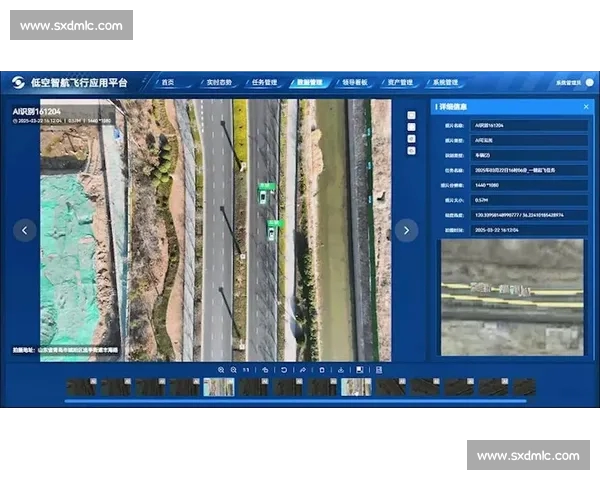
Task: Go to previous image with left arrow
Action: (x=26, y=230)
